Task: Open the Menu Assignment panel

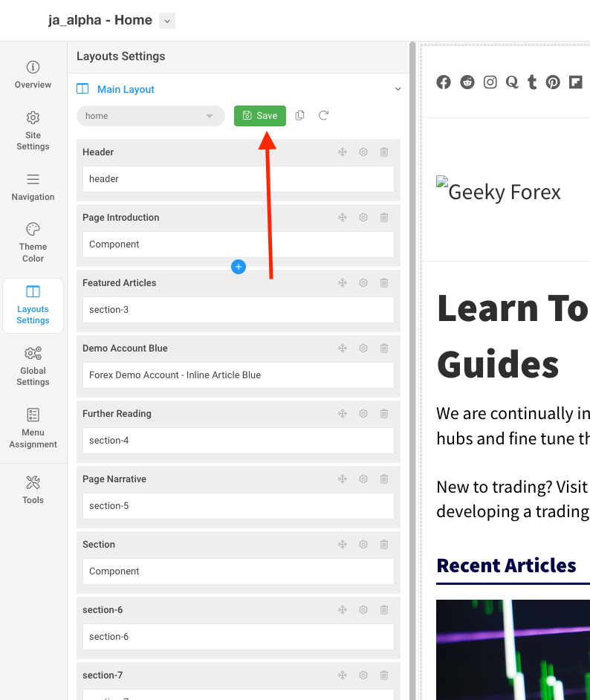Action: coord(33,428)
